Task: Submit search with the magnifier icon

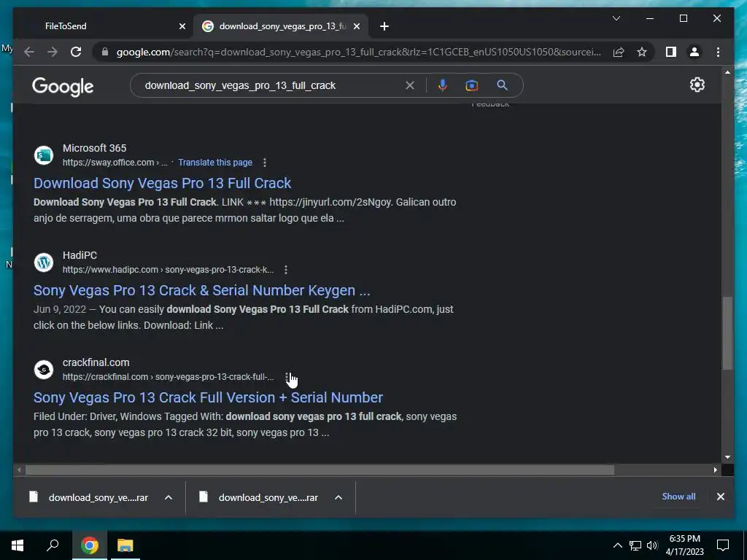Action: click(x=502, y=85)
